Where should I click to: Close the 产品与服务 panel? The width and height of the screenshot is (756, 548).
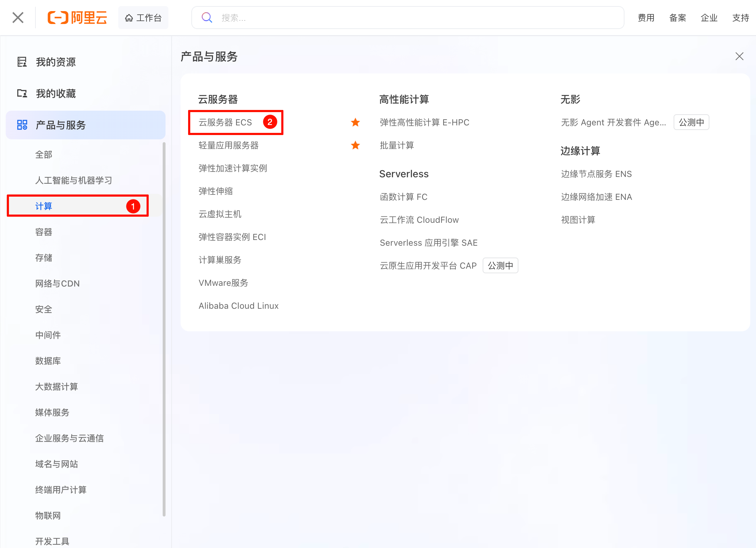coord(739,56)
